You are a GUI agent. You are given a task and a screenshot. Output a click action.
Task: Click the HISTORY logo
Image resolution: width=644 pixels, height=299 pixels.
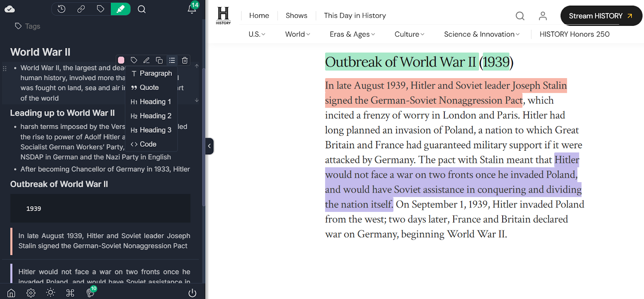223,16
